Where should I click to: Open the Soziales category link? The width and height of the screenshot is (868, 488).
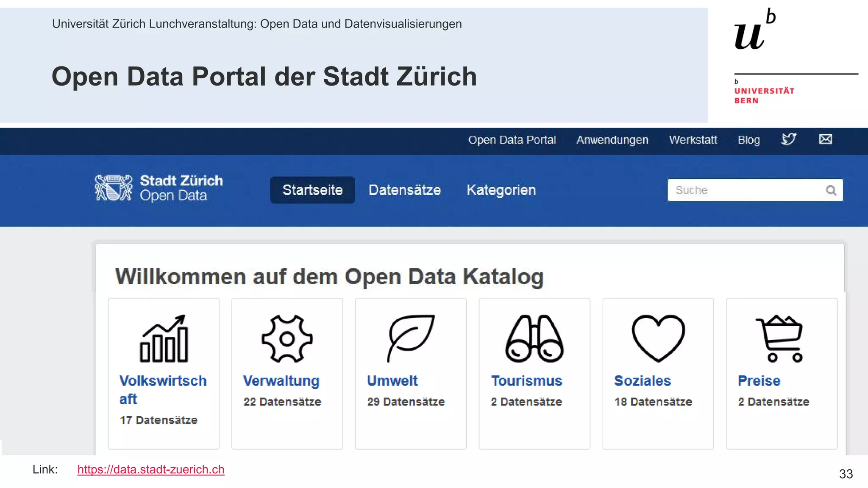click(x=643, y=381)
